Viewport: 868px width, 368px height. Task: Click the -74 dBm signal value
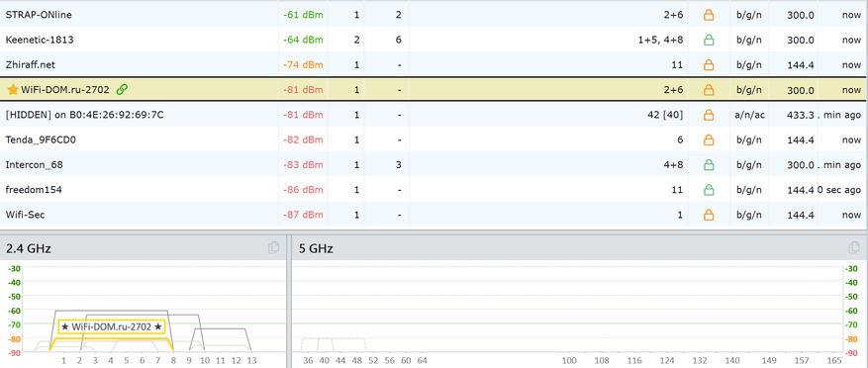click(x=303, y=64)
